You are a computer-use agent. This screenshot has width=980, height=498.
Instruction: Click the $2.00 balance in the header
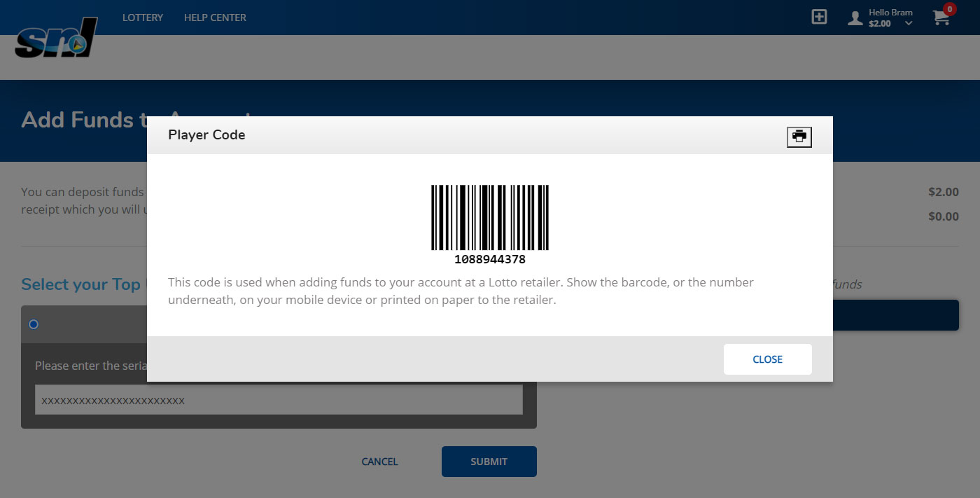(879, 24)
